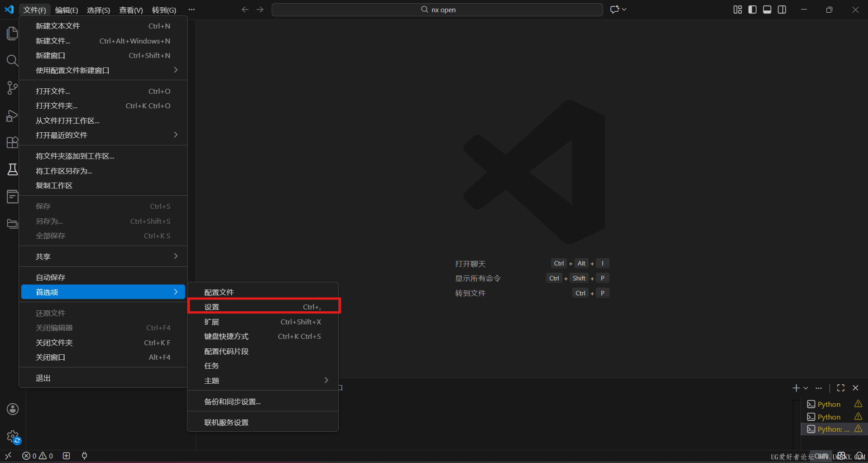Open the Testing flask icon view
Image resolution: width=868 pixels, height=463 pixels.
click(x=12, y=169)
